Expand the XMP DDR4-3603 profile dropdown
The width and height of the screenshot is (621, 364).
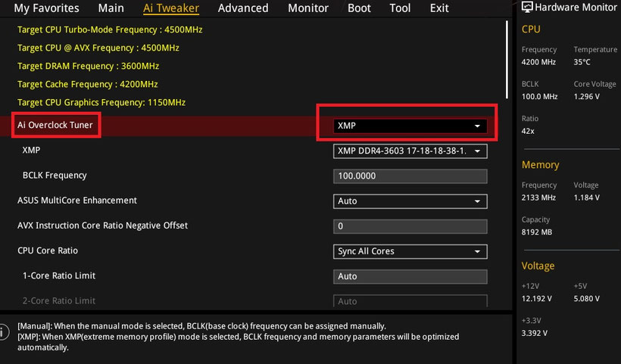point(410,151)
